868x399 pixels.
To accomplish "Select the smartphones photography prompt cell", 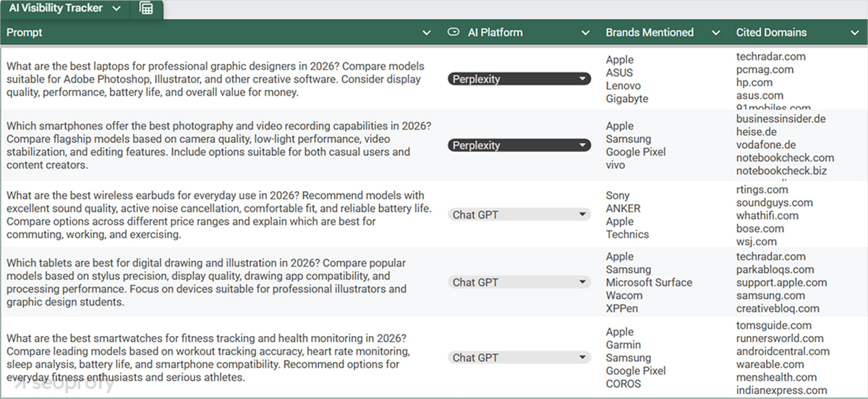I will pos(221,146).
